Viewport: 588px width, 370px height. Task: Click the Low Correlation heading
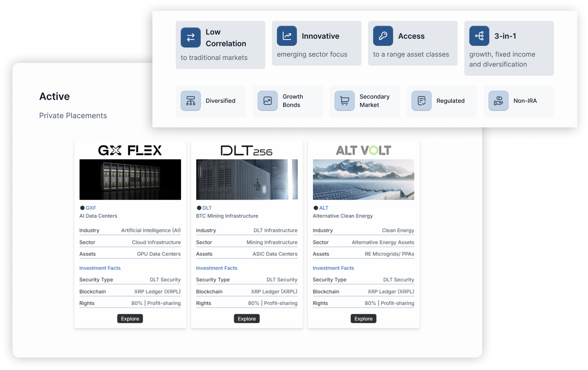pyautogui.click(x=226, y=38)
